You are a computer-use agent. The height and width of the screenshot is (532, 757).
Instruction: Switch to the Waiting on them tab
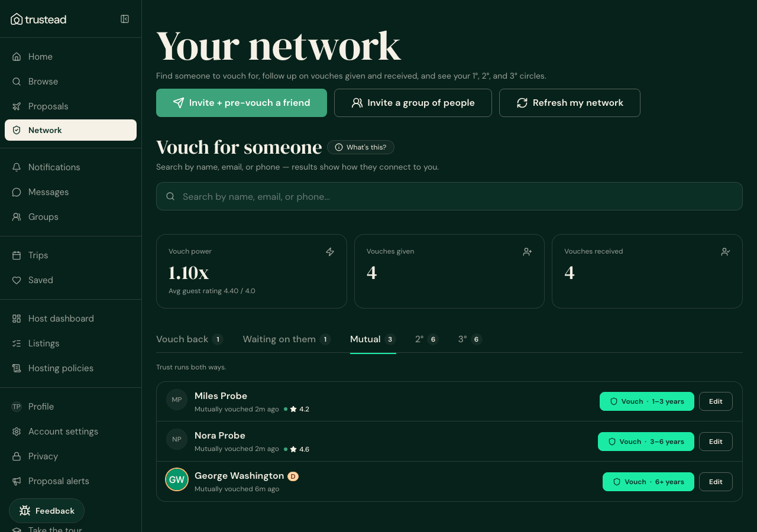point(286,339)
